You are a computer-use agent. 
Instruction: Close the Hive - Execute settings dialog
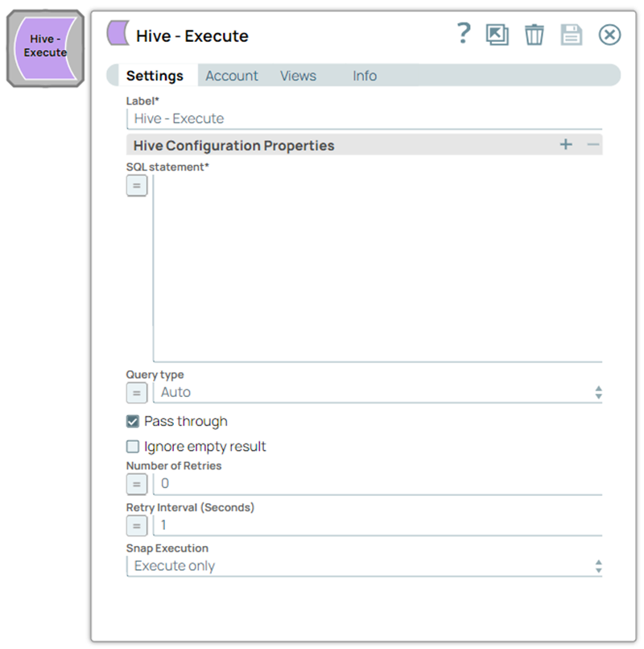tap(609, 35)
